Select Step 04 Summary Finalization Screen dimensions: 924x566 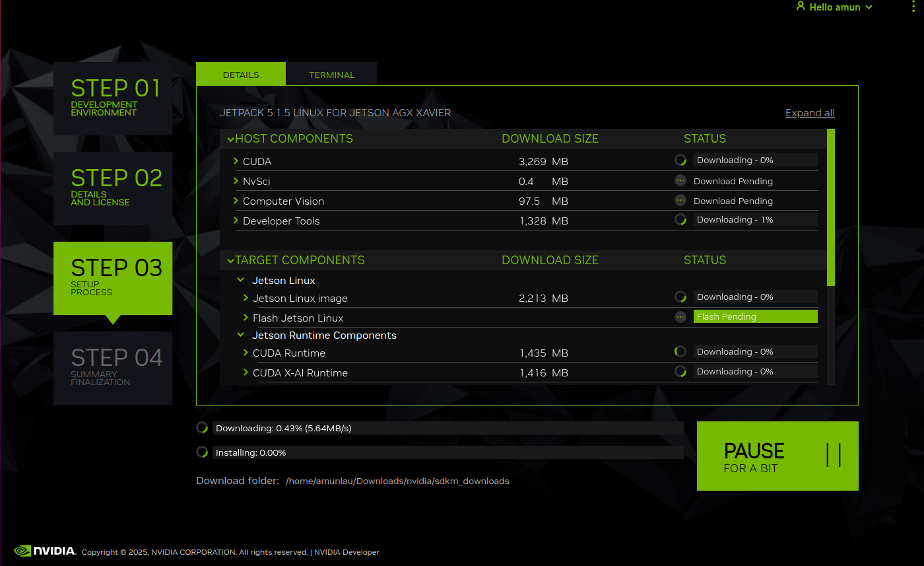[x=113, y=368]
